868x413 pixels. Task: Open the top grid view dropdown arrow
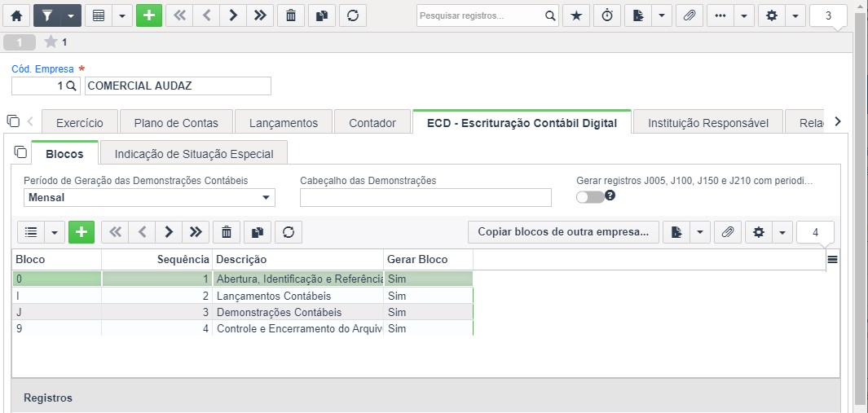click(122, 15)
